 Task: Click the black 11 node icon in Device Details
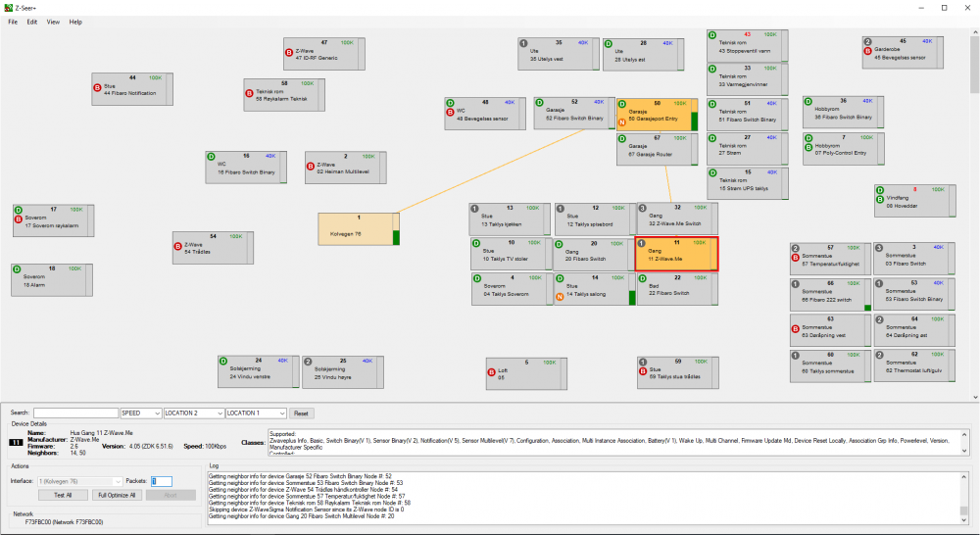(x=17, y=444)
